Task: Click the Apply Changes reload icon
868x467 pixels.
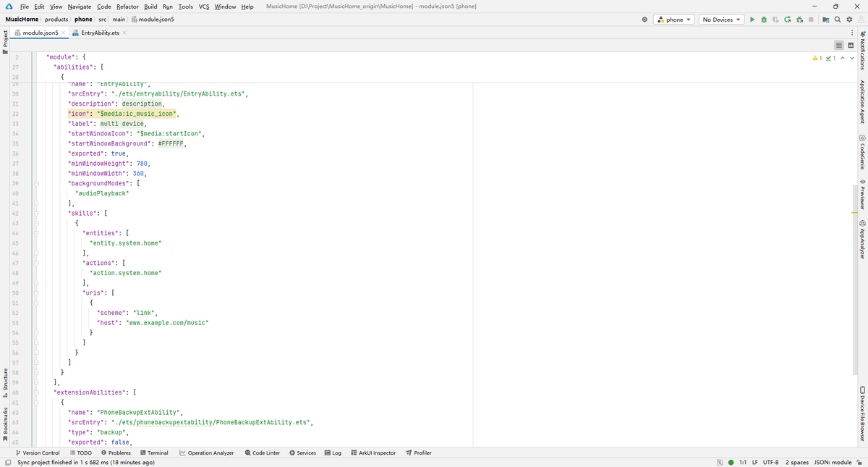Action: 787,20
